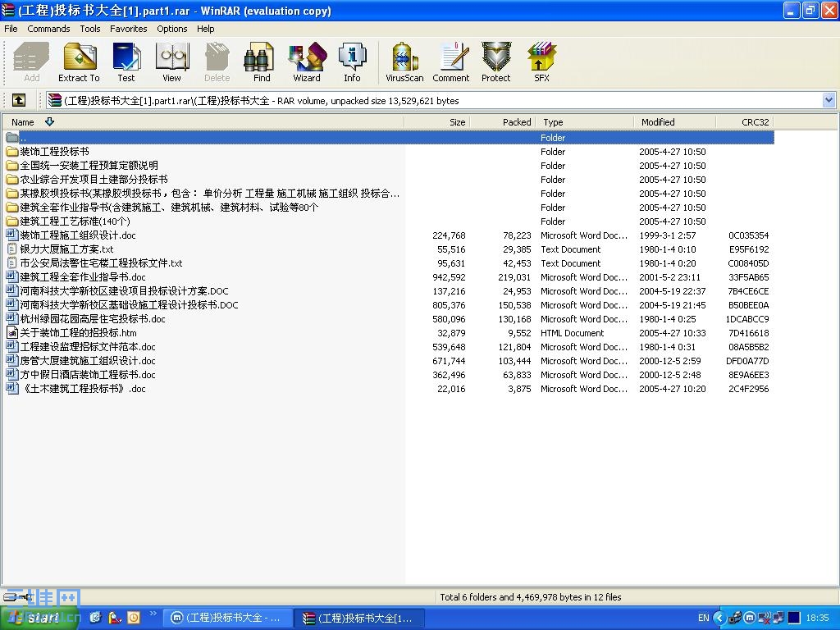Select the 装饰工程投标书 folder icon
The image size is (840, 630).
click(11, 152)
